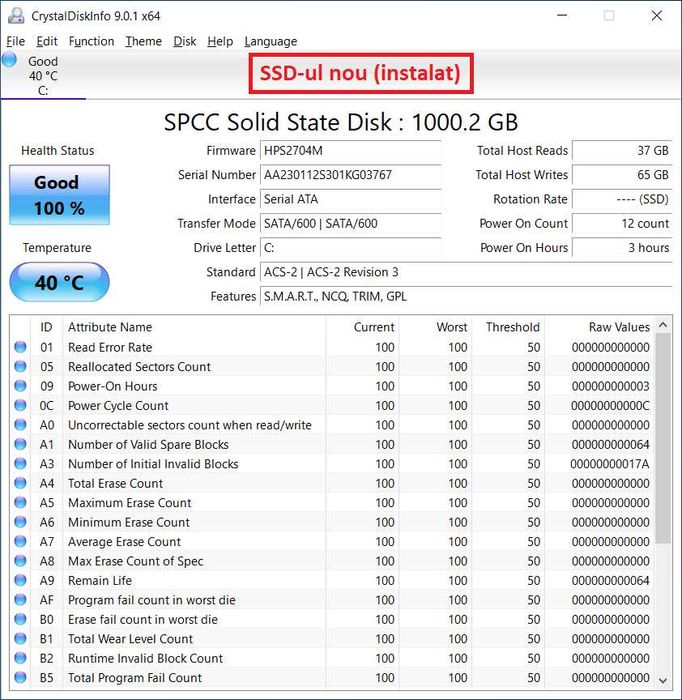Click the Good 100 % health status button
Screen dimensions: 682x700
click(59, 195)
